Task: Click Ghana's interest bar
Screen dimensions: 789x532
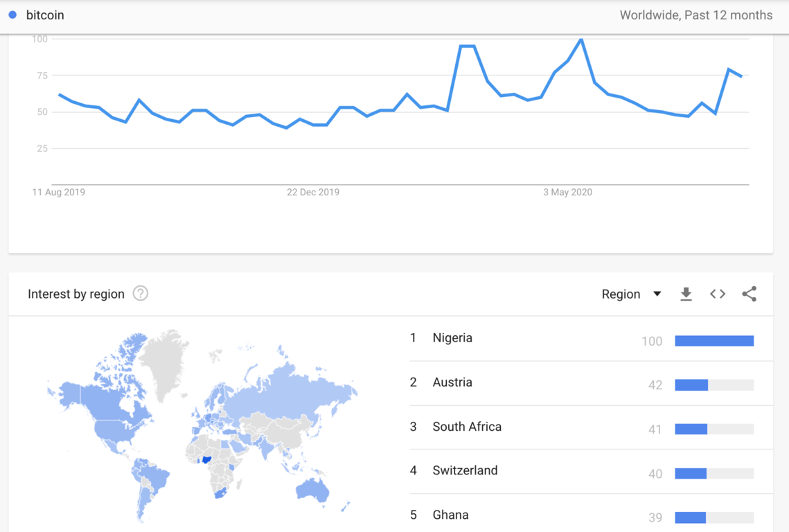Action: (692, 517)
